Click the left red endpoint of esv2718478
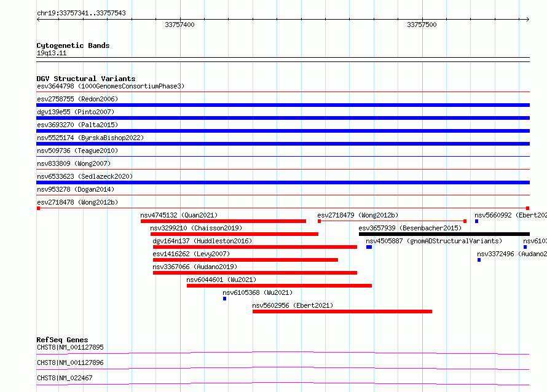Screen dimensions: 547x392 click(38, 208)
